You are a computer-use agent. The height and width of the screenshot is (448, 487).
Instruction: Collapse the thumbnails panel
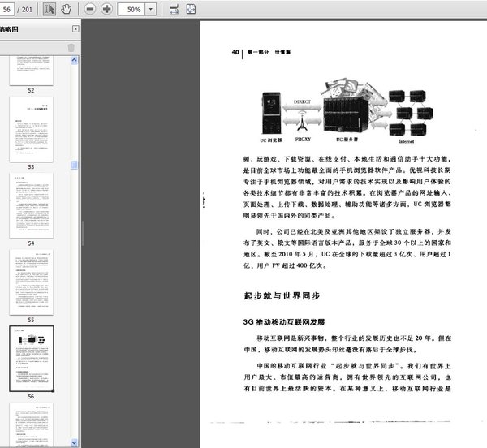[x=75, y=29]
